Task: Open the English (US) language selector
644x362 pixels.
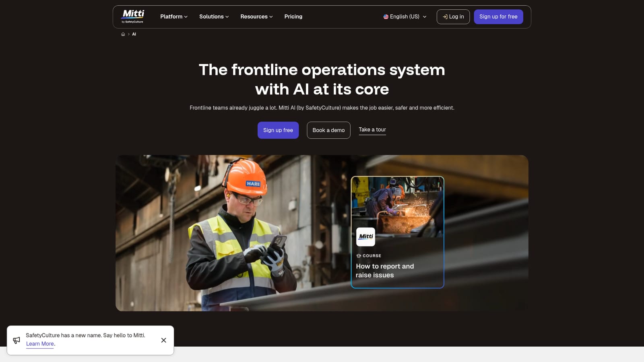Action: pos(405,16)
